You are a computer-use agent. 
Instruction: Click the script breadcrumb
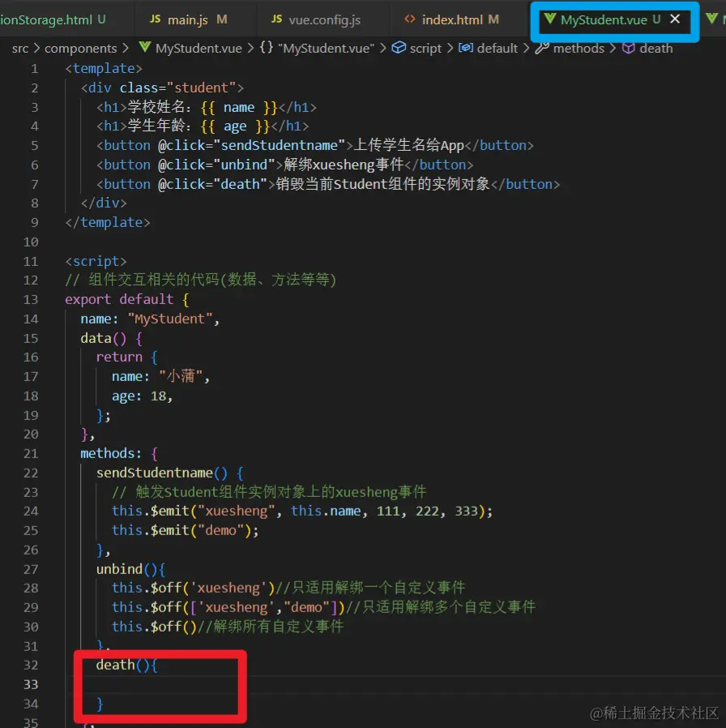[x=425, y=49]
